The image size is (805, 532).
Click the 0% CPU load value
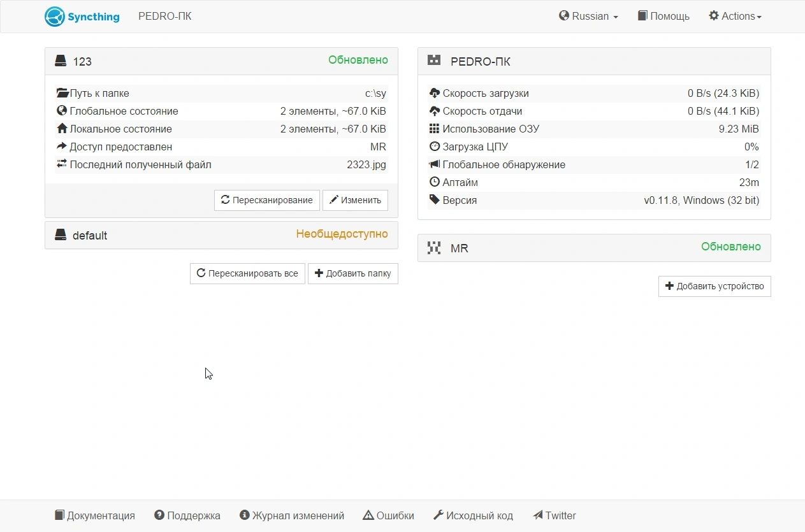751,147
